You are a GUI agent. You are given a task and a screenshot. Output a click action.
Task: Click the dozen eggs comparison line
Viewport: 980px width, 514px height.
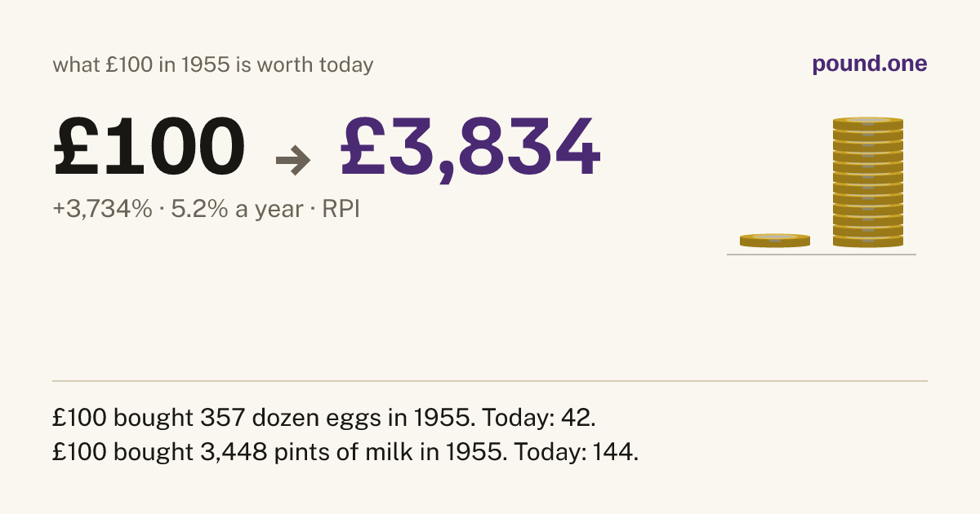(325, 419)
